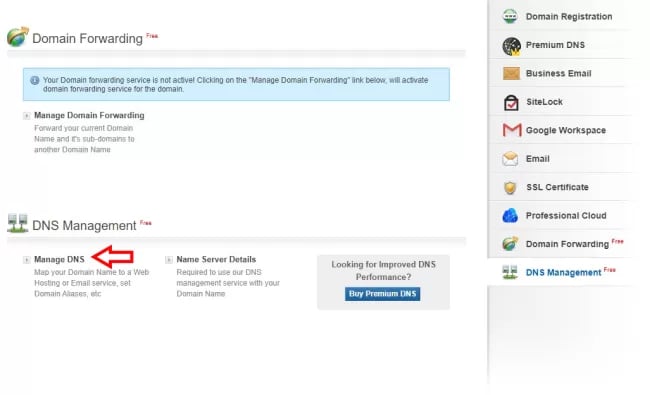Click the DNS Management heading server icon
The width and height of the screenshot is (650, 395).
point(17,223)
